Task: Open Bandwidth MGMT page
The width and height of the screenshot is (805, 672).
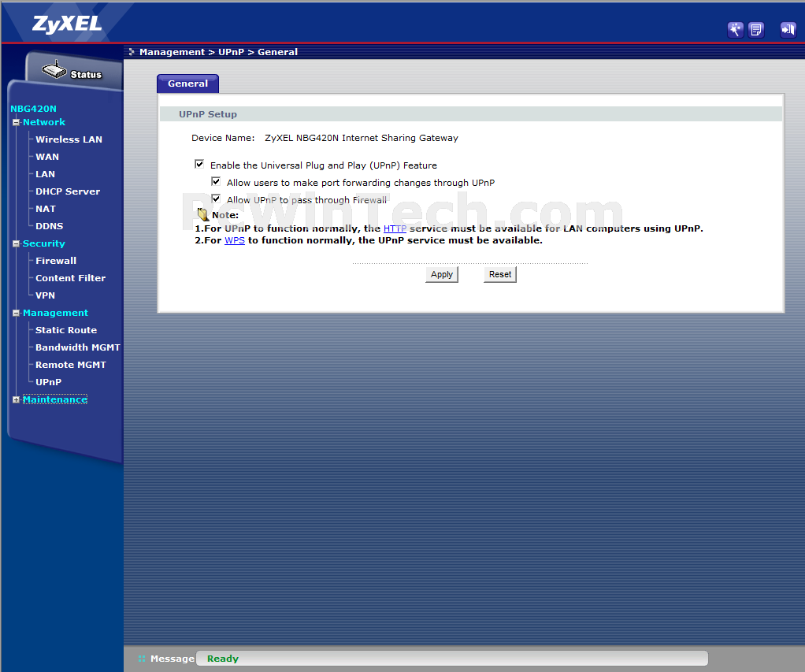Action: (x=78, y=347)
